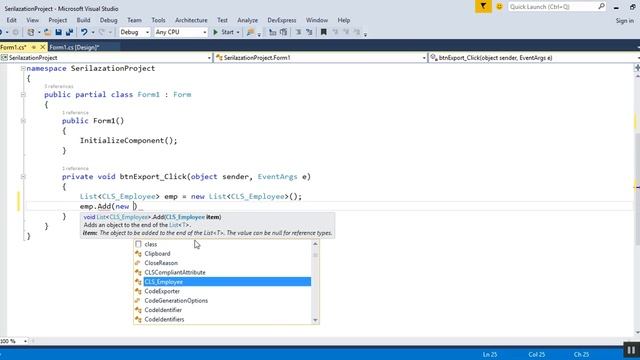This screenshot has width=640, height=360.
Task: Open the Start button dropdown arrow
Action: 238,32
